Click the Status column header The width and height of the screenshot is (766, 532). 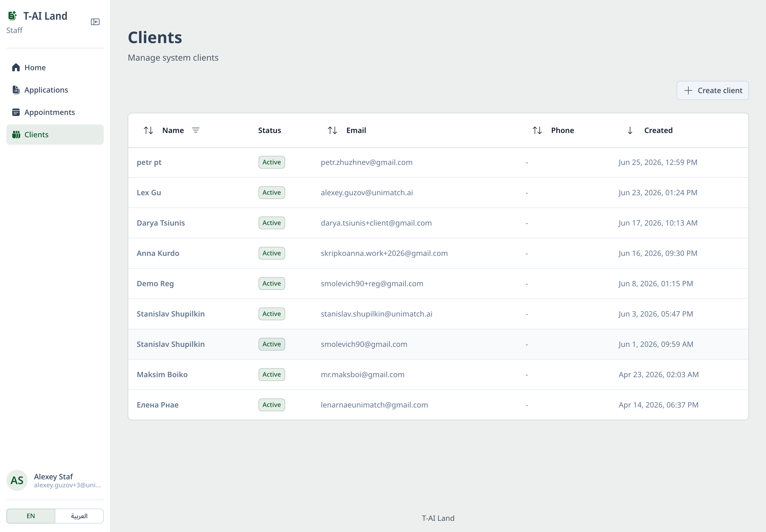(269, 130)
